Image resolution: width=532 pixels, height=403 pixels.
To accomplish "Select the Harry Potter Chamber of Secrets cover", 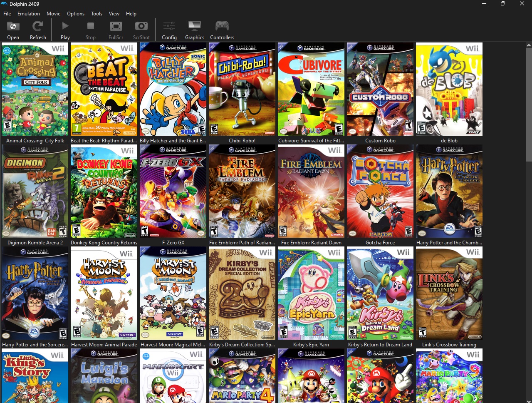I will (449, 191).
